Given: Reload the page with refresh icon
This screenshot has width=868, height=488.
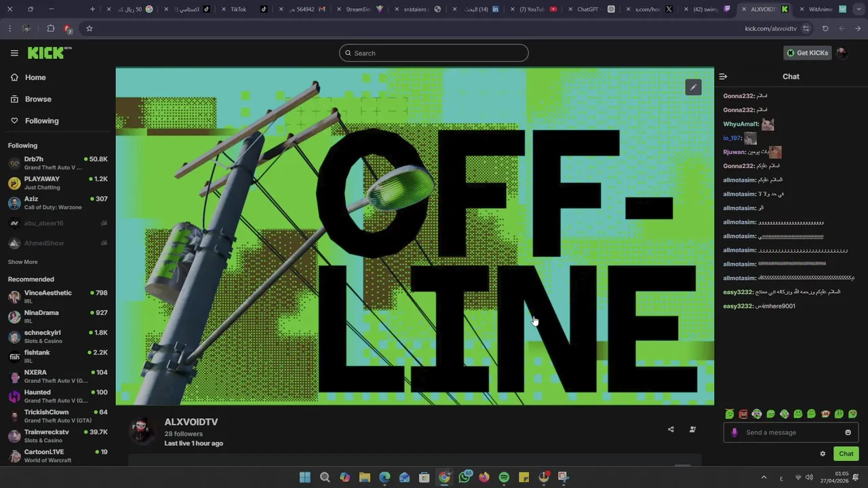Looking at the screenshot, I should click(825, 28).
